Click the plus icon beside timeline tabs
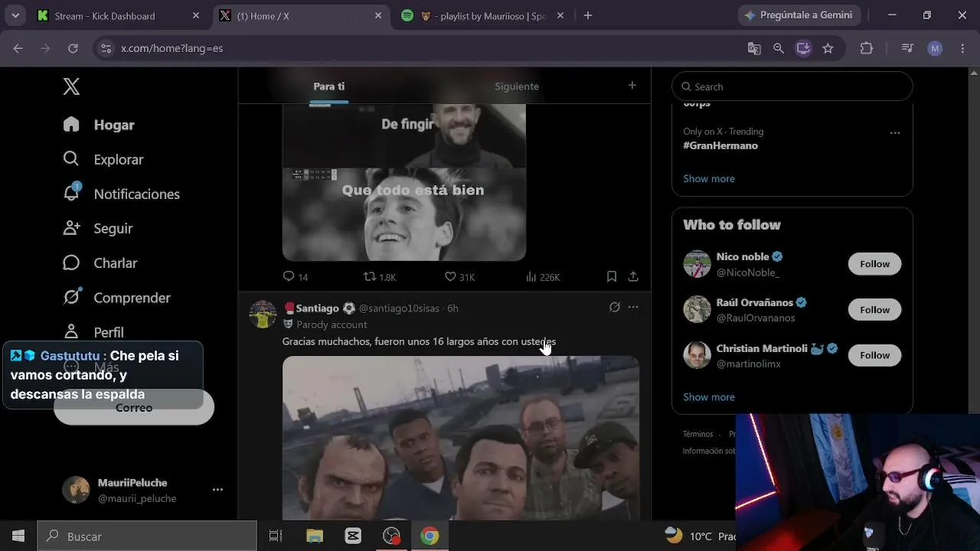Screen dimensions: 980x551 (632, 86)
